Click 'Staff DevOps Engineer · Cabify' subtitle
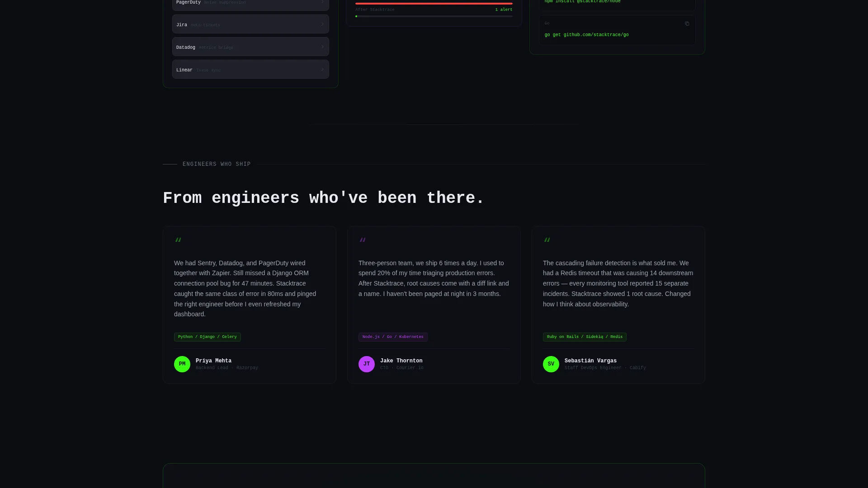This screenshot has width=868, height=488. tap(605, 368)
